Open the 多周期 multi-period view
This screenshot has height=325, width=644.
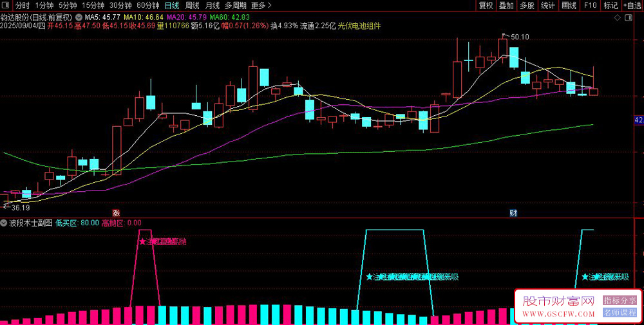click(236, 5)
